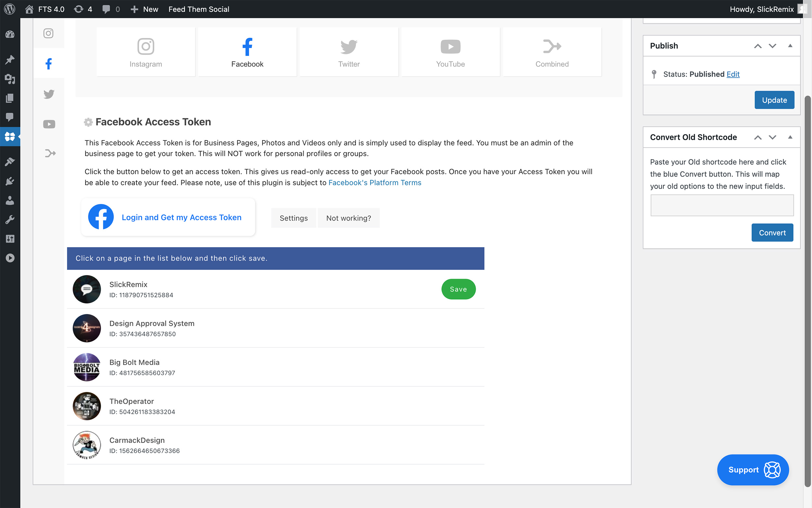Click the old shortcode input field
812x508 pixels.
pyautogui.click(x=722, y=205)
